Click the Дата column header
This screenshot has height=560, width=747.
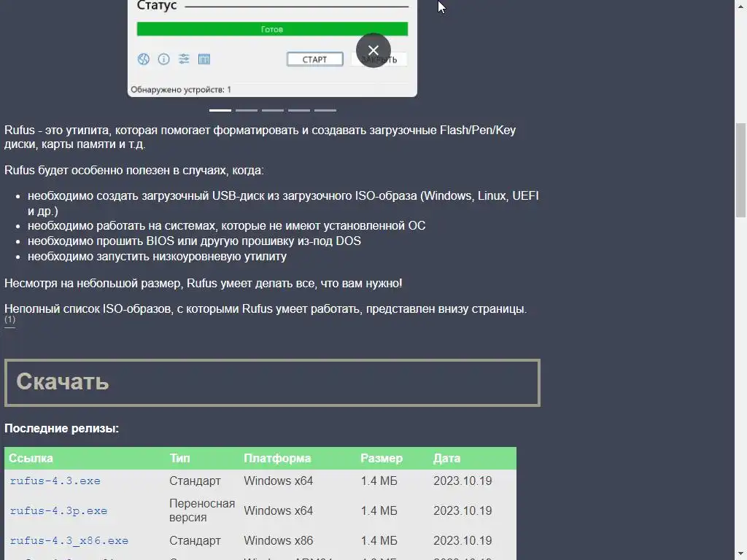pyautogui.click(x=446, y=458)
